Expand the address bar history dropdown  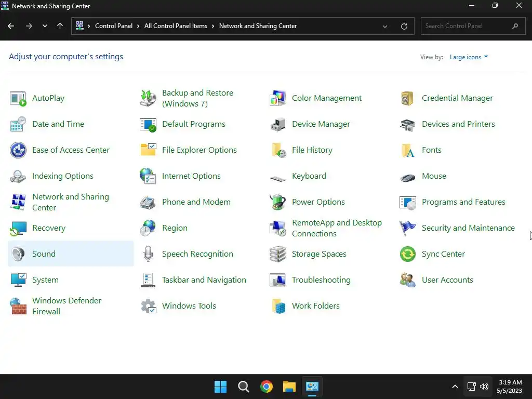(x=385, y=26)
